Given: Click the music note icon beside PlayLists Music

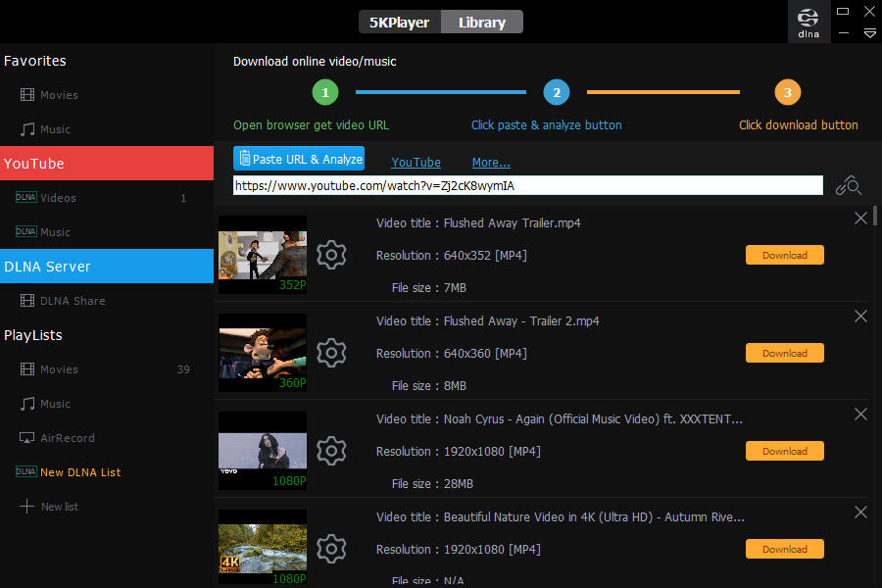Looking at the screenshot, I should [x=27, y=404].
